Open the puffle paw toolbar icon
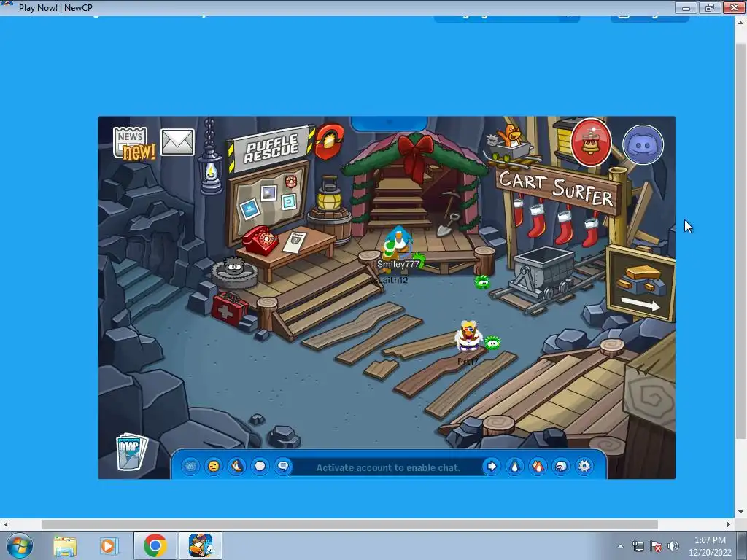 [190, 466]
